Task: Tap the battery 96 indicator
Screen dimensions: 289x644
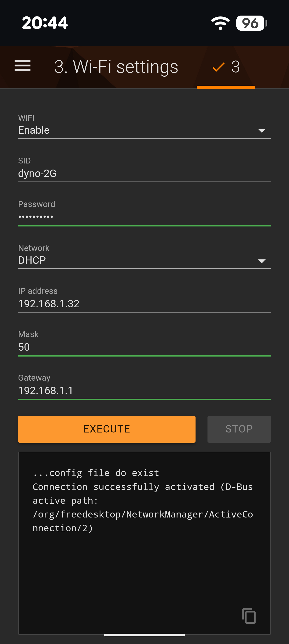Action: (x=251, y=23)
